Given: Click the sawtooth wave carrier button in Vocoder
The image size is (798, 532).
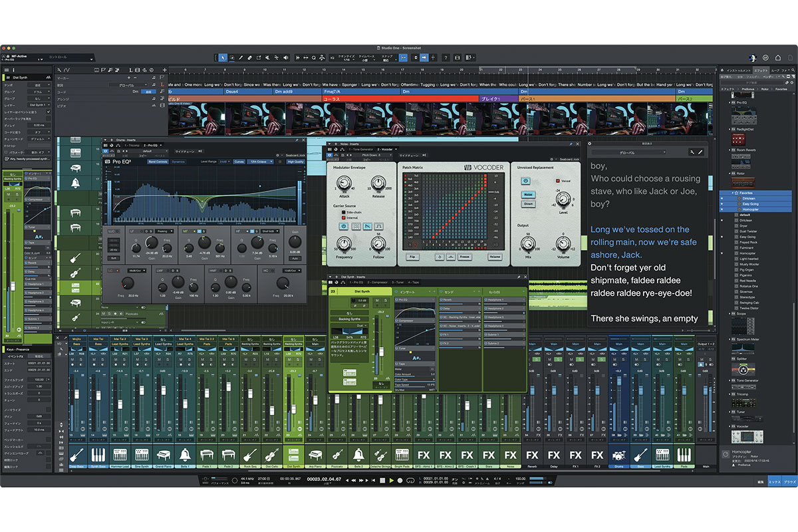Looking at the screenshot, I should (x=368, y=226).
